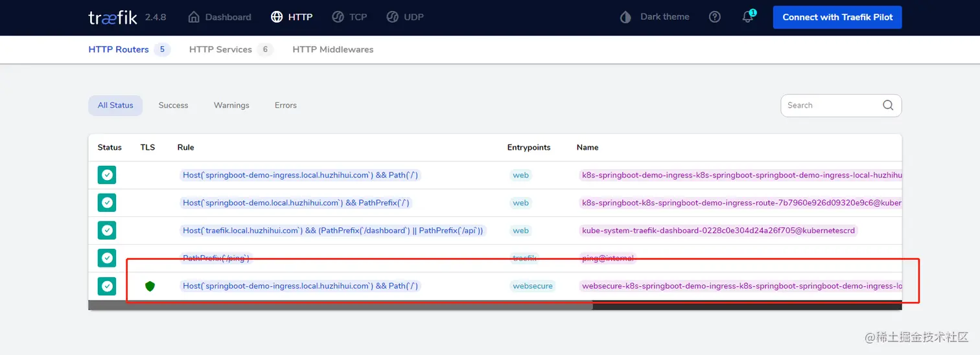Image resolution: width=980 pixels, height=355 pixels.
Task: Filter routers by Warnings status
Action: point(231,105)
